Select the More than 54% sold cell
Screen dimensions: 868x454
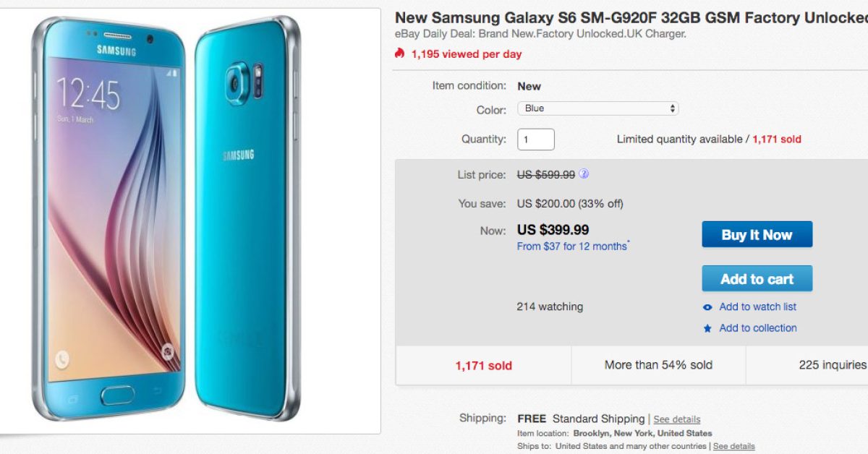658,365
